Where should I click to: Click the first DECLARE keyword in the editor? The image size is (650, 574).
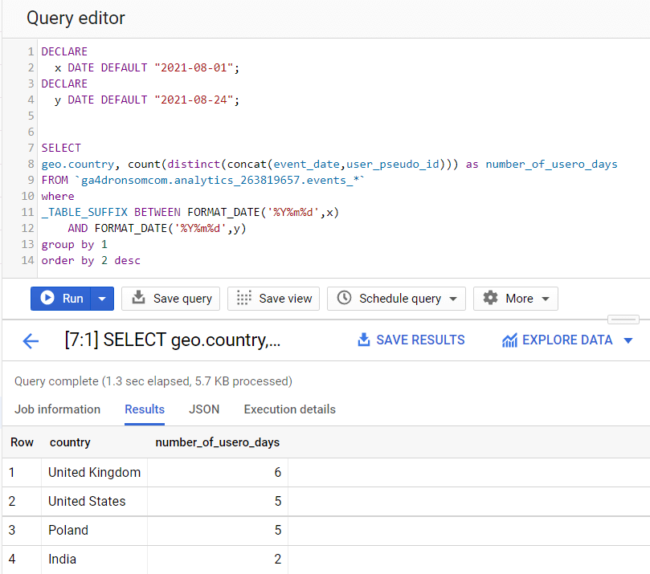(64, 51)
